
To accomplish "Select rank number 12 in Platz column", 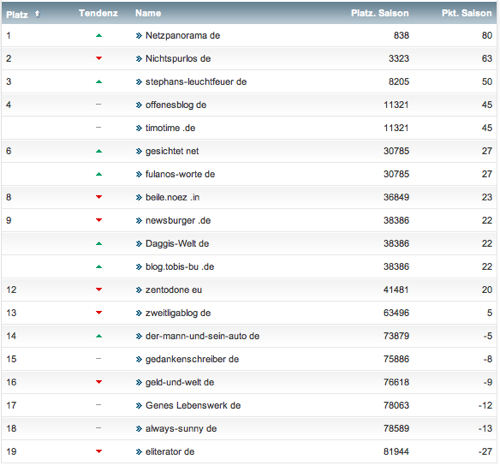I will (x=11, y=290).
